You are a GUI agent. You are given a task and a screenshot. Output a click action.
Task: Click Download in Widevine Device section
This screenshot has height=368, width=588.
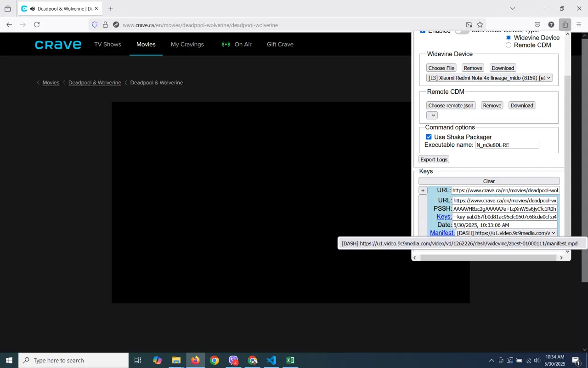pos(503,68)
